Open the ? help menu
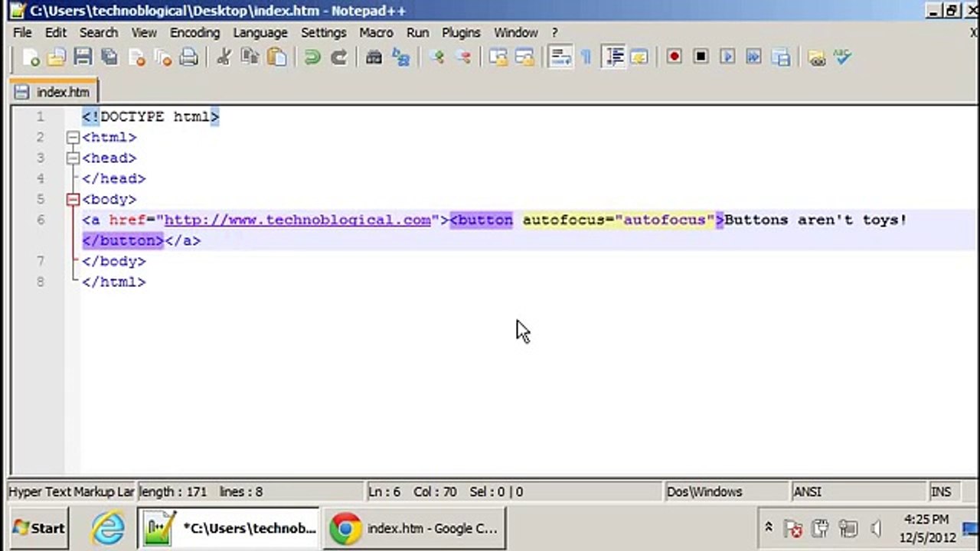This screenshot has height=551, width=980. (554, 33)
